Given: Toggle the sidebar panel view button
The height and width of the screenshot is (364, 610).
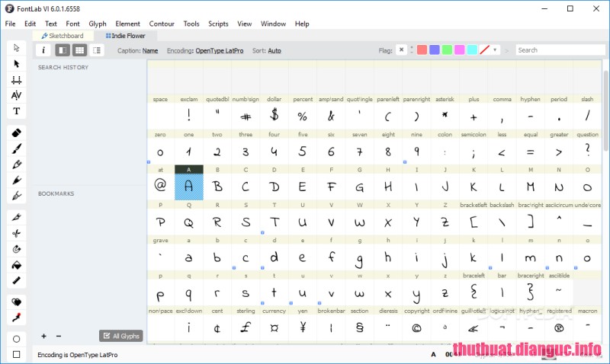Looking at the screenshot, I should pos(63,50).
